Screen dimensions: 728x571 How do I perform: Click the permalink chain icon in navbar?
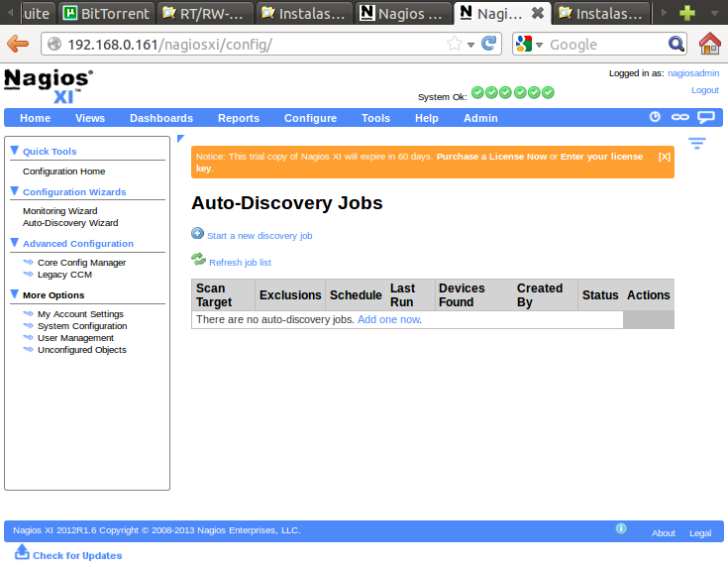[680, 117]
